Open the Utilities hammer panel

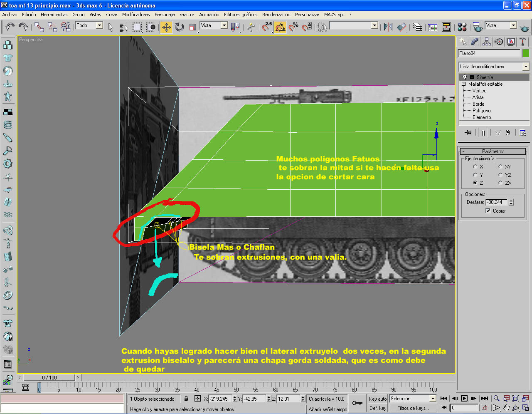(x=523, y=42)
